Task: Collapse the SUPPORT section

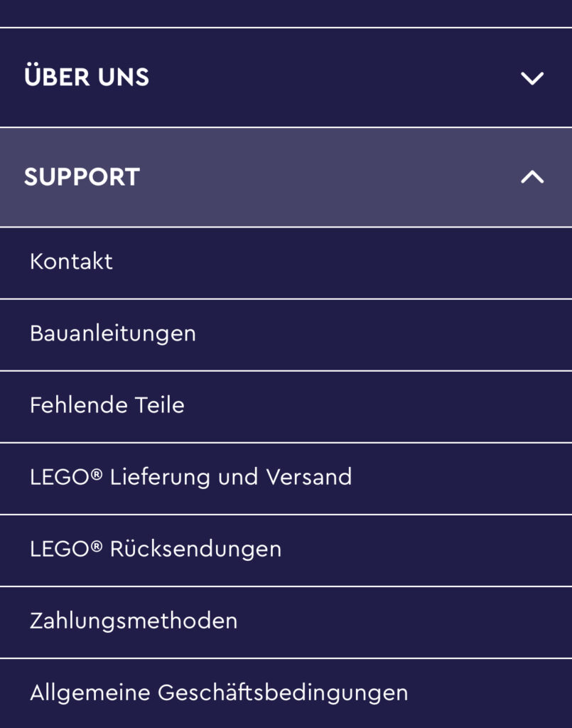Action: tap(284, 177)
